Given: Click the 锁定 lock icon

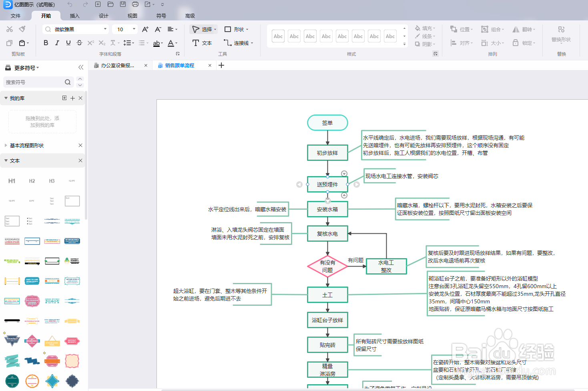Looking at the screenshot, I should 516,43.
